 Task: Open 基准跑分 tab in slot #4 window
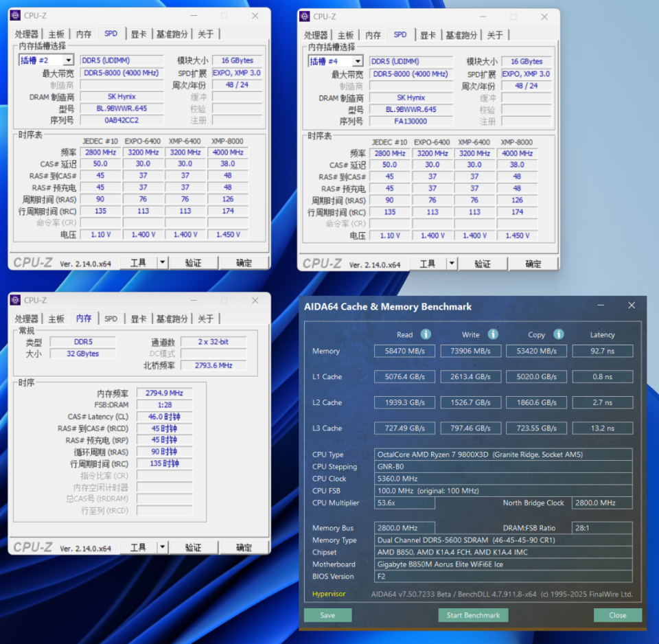pos(461,35)
